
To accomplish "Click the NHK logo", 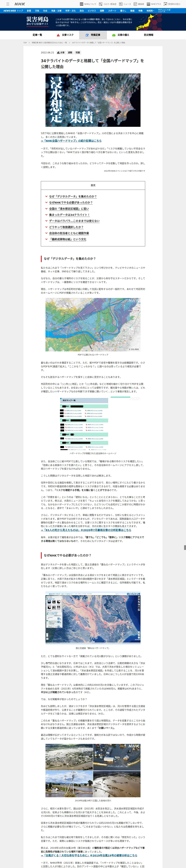I will (20, 4).
